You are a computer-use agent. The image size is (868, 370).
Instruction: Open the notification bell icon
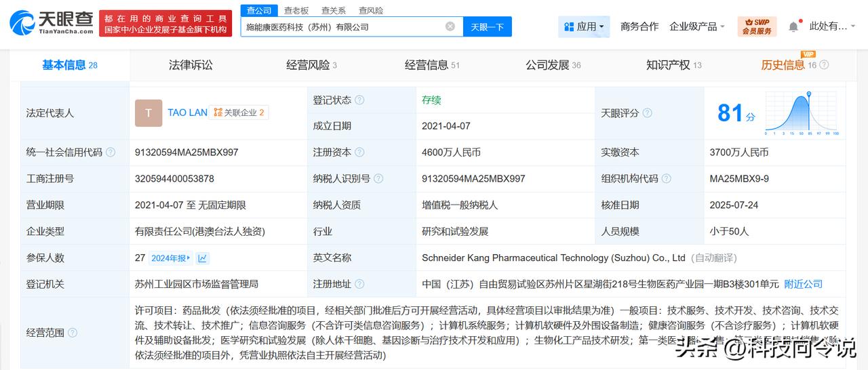[793, 26]
